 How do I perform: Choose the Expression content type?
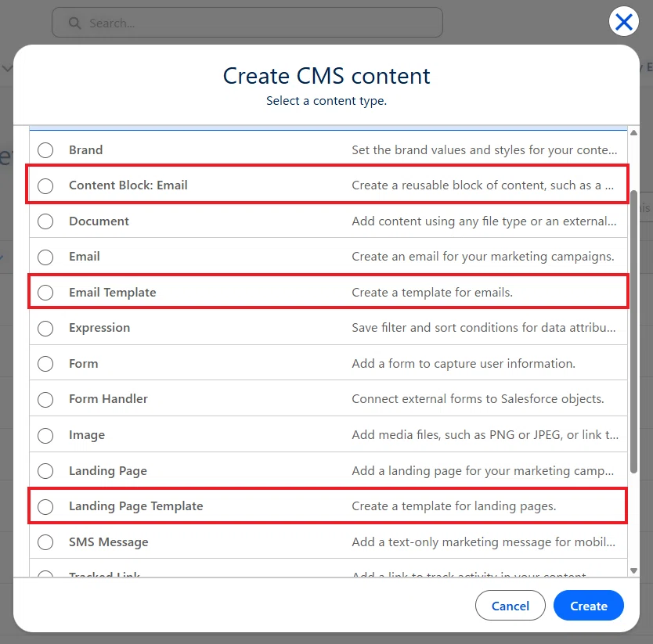pos(45,328)
